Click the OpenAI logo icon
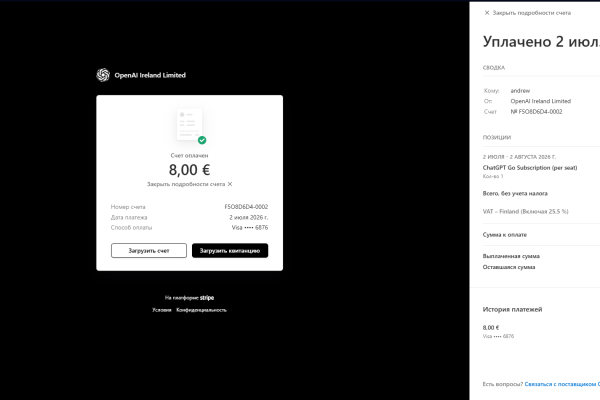 click(x=103, y=75)
